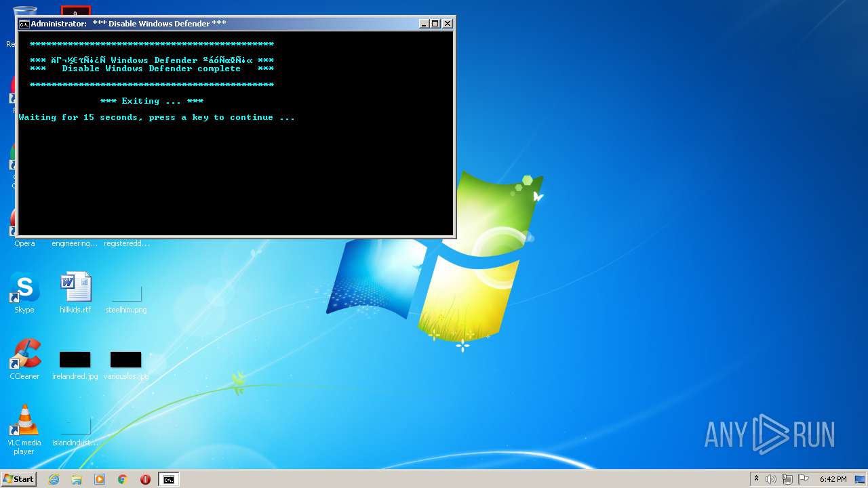Screen dimensions: 868x488
Task: Click the '*** Exiting ... ***' text
Action: (x=152, y=101)
